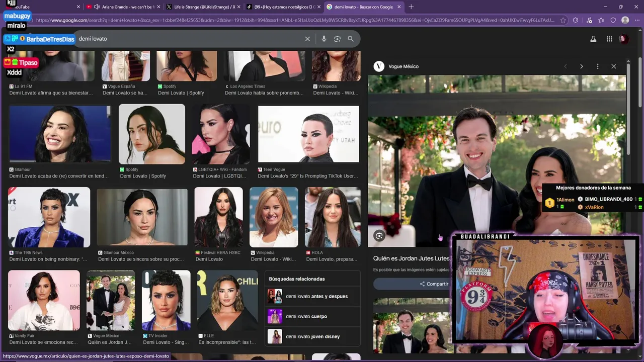Screen dimensions: 644x362
Task: Open ELLE result thumbnail
Action: [x=227, y=301]
